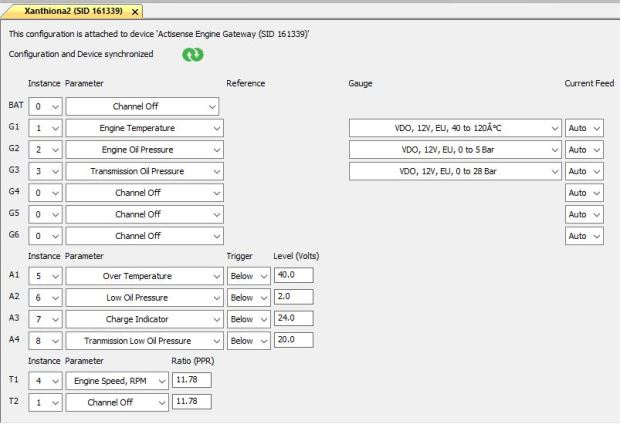Open the G1 Current Feed Auto dropdown
This screenshot has height=424, width=620.
coord(584,128)
